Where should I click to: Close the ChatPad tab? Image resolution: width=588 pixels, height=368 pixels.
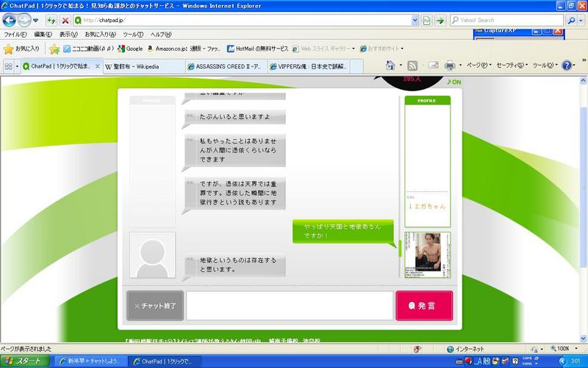98,66
